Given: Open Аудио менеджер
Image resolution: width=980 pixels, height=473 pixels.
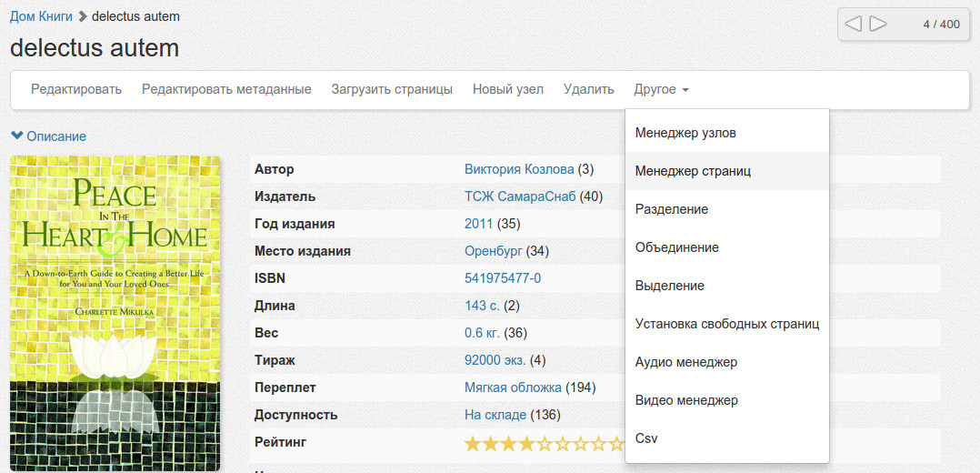Looking at the screenshot, I should click(686, 362).
